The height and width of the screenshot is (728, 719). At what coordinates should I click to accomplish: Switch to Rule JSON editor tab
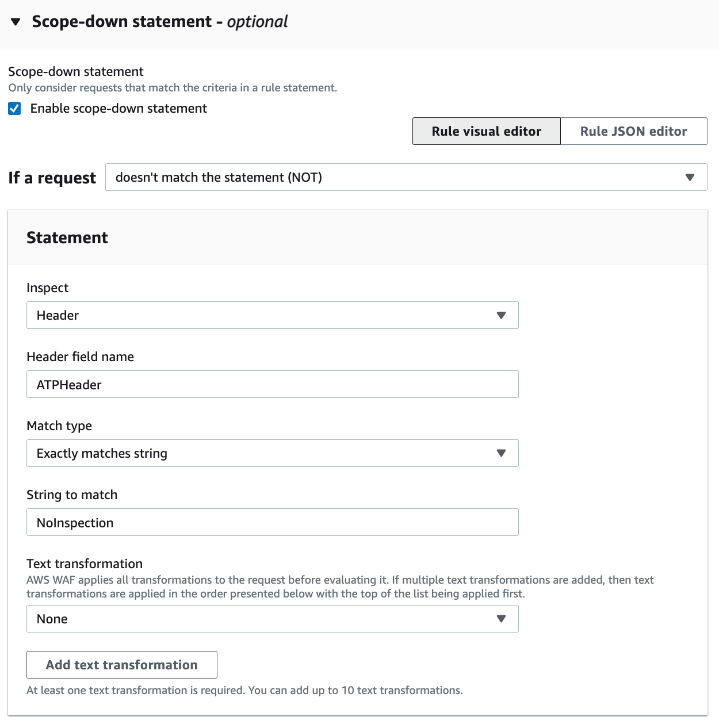633,131
